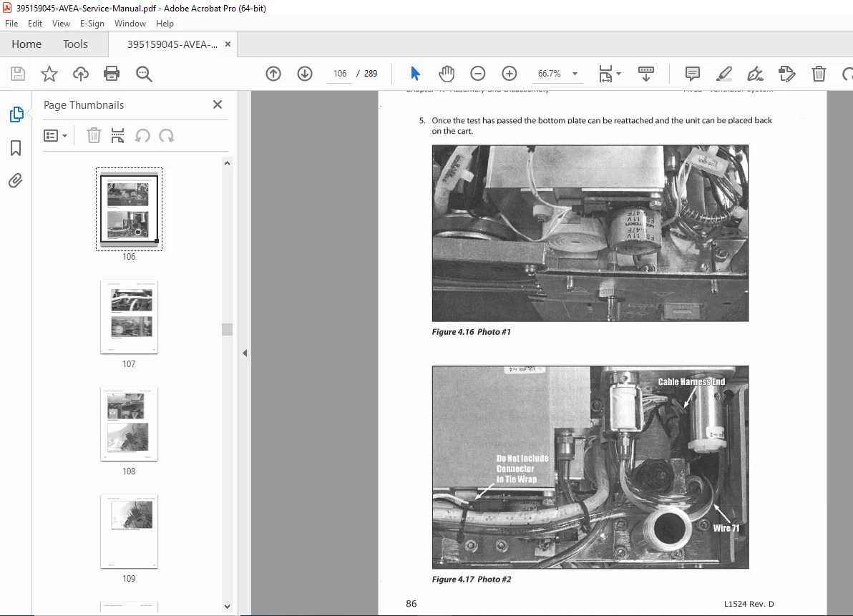Viewport: 853px width, 616px height.
Task: Select page 109 thumbnail
Action: (x=129, y=531)
